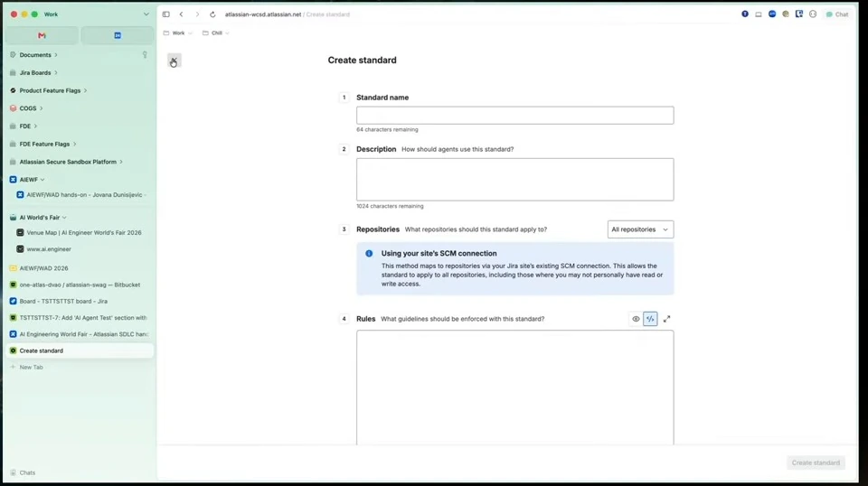Go back with the left arrow

click(181, 14)
